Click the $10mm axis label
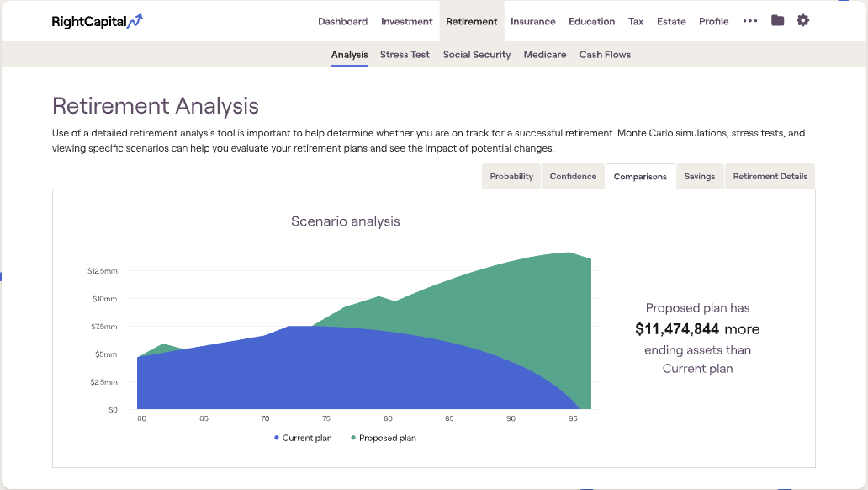Image resolution: width=868 pixels, height=490 pixels. pos(104,299)
